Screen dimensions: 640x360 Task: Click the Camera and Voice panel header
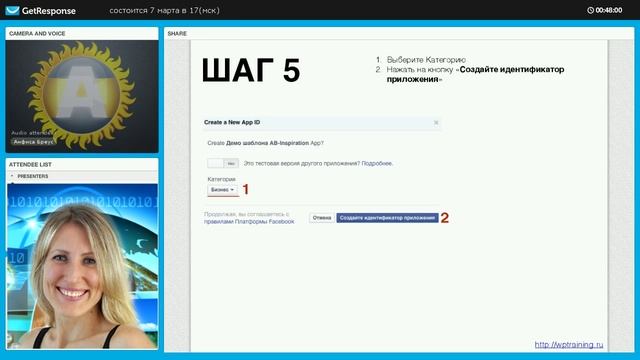point(82,33)
